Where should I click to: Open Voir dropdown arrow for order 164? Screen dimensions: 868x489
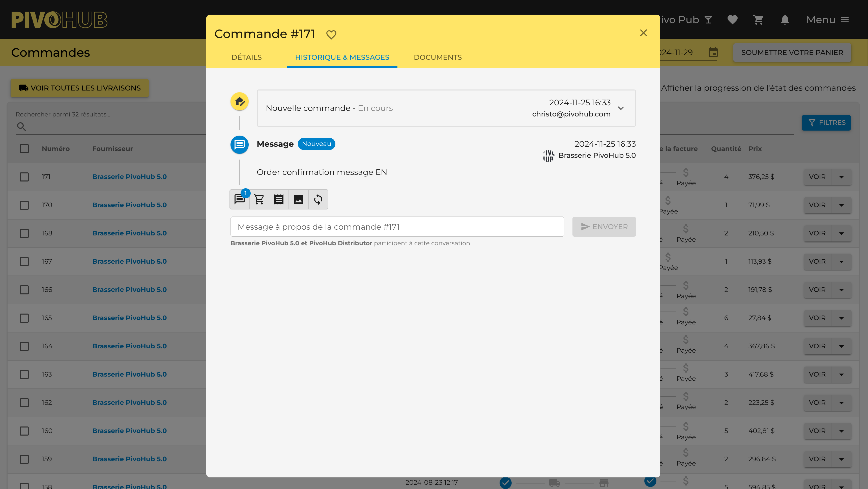pos(841,346)
